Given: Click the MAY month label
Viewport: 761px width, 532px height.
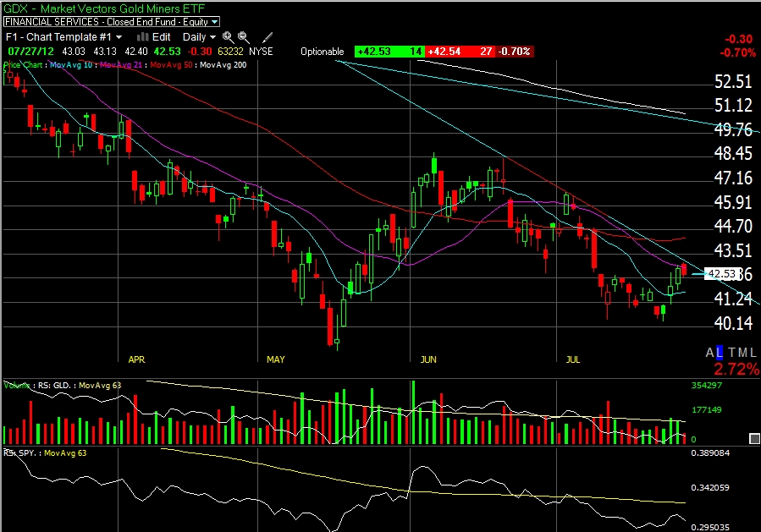Looking at the screenshot, I should [x=276, y=359].
